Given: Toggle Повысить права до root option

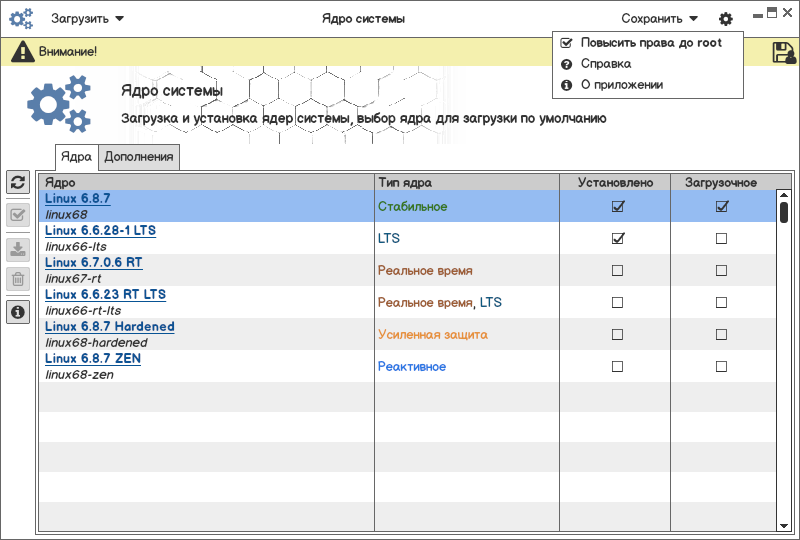Looking at the screenshot, I should click(650, 43).
